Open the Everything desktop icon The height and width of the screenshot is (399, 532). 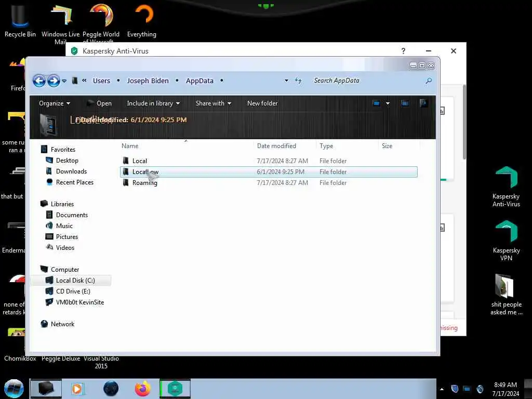[x=142, y=20]
